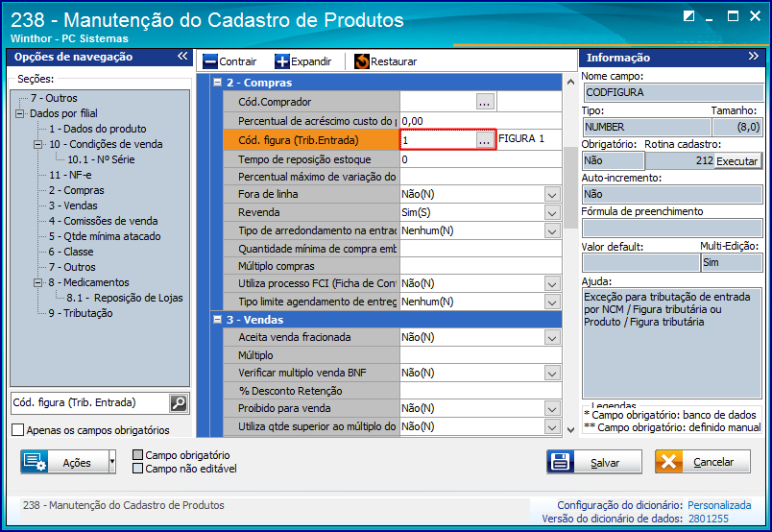This screenshot has width=772, height=532.
Task: Click the field search input box
Action: pyautogui.click(x=90, y=403)
